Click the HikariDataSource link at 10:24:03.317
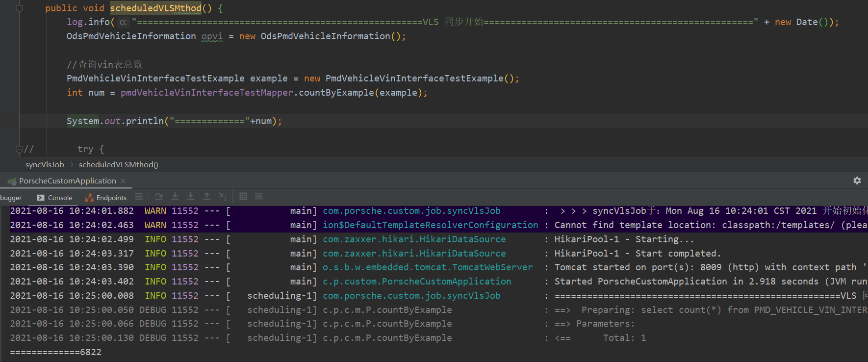Image resolution: width=868 pixels, height=362 pixels. tap(414, 254)
